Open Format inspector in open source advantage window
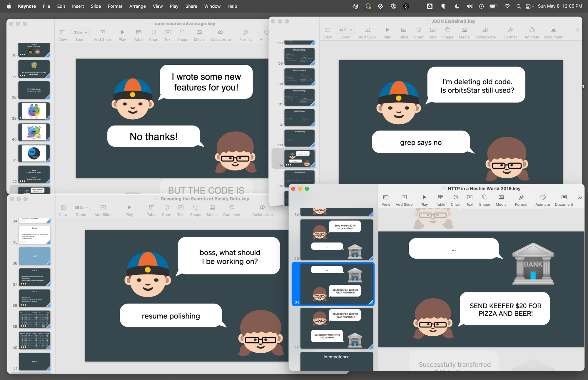The height and width of the screenshot is (380, 588). click(245, 35)
